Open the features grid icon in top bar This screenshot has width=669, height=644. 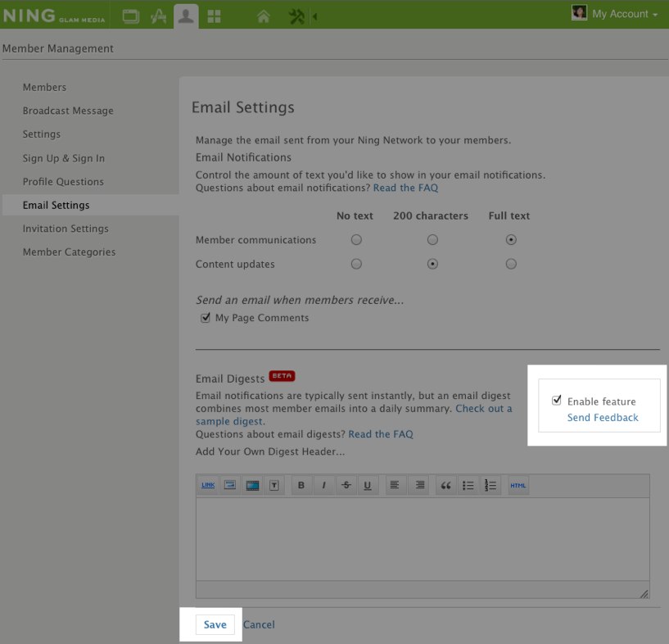point(214,16)
